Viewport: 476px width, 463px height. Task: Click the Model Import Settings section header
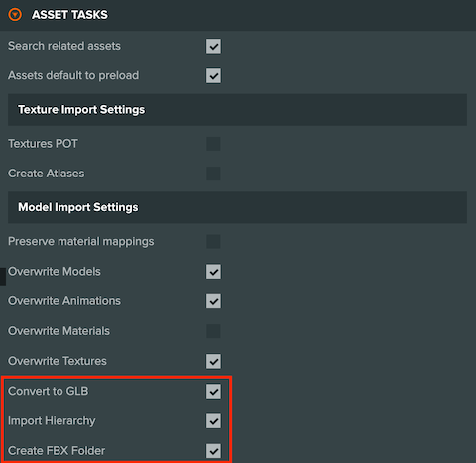tap(237, 207)
